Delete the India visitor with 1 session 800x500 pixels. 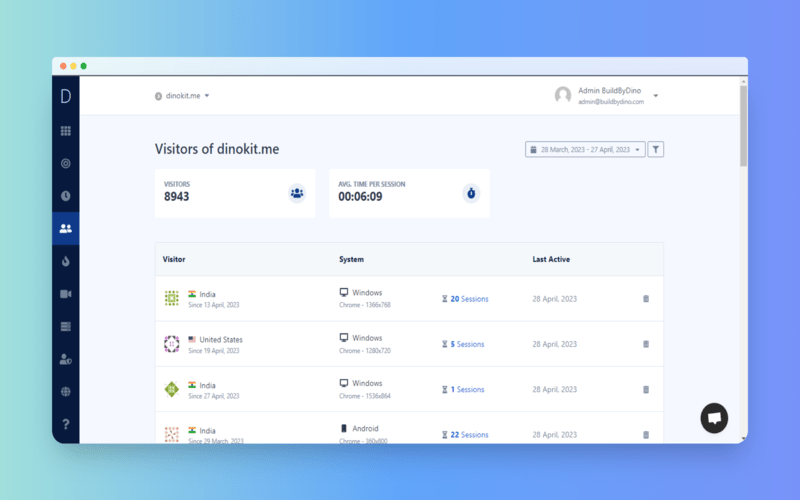[646, 390]
